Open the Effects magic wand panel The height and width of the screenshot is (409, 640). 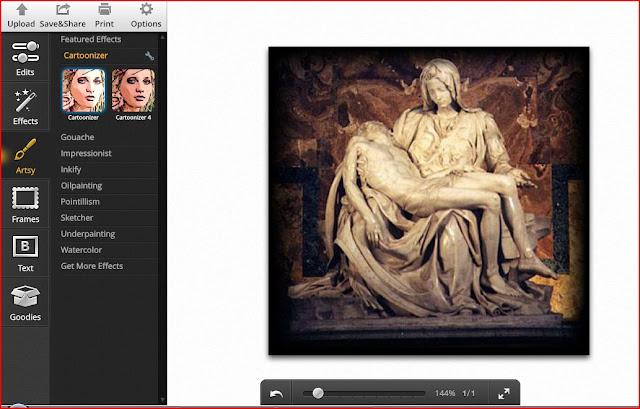click(25, 107)
